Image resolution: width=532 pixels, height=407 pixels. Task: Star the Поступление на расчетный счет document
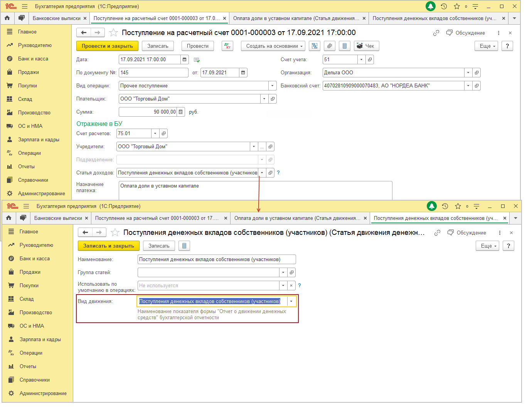pos(113,32)
